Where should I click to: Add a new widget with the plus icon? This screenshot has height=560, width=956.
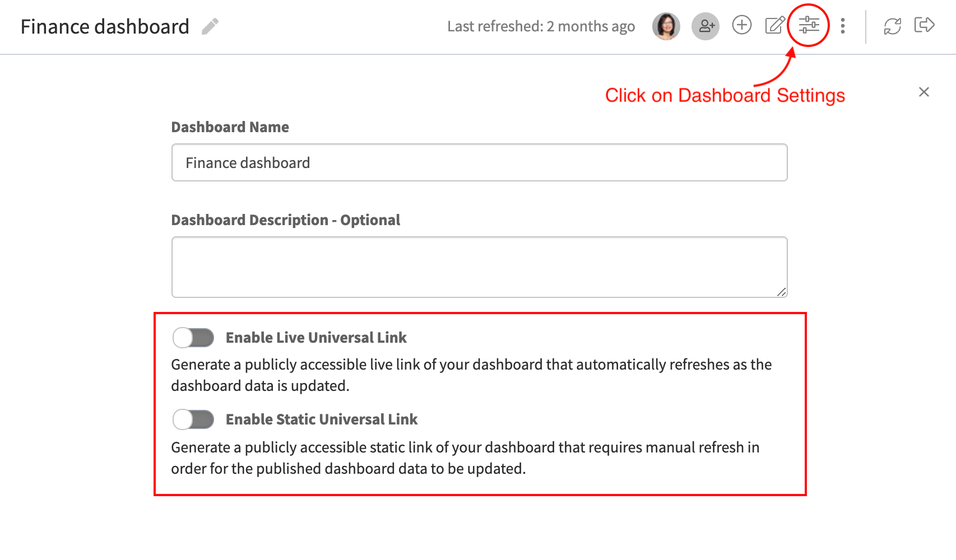tap(742, 25)
